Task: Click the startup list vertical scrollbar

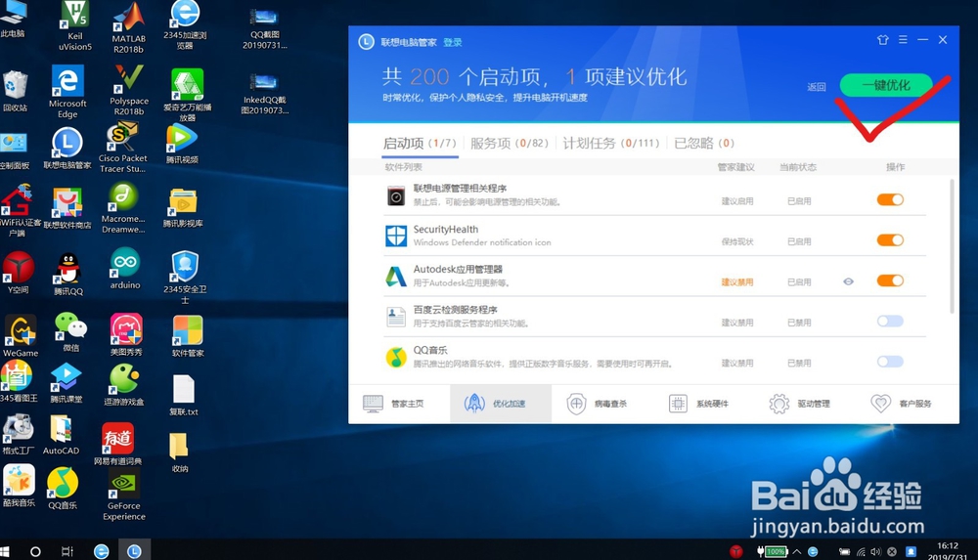Action: click(952, 246)
